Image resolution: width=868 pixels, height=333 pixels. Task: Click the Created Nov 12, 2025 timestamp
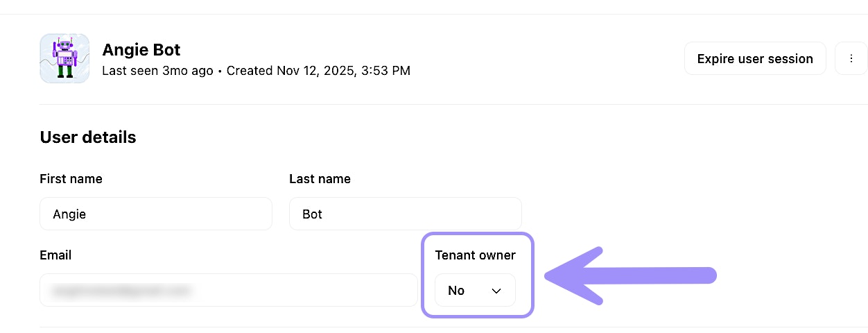tap(318, 71)
